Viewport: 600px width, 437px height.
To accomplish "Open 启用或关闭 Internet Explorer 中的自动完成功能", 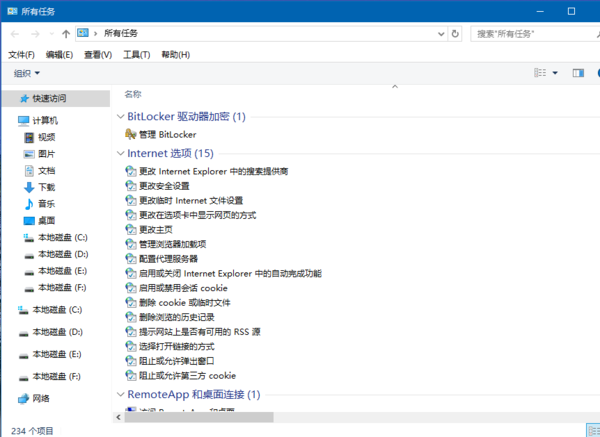I will 230,274.
